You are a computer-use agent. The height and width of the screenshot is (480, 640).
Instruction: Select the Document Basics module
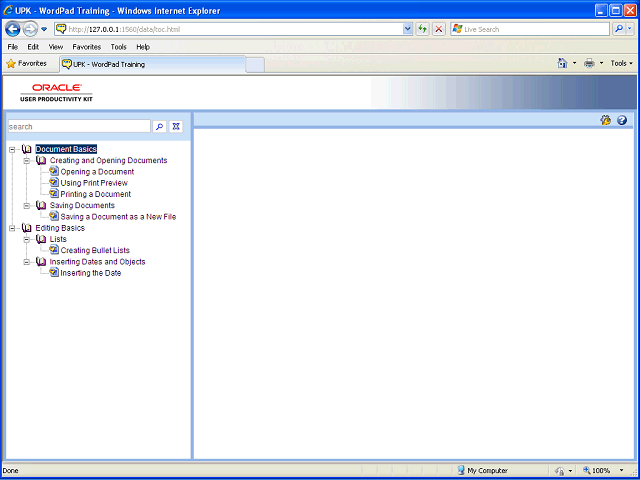[66, 149]
